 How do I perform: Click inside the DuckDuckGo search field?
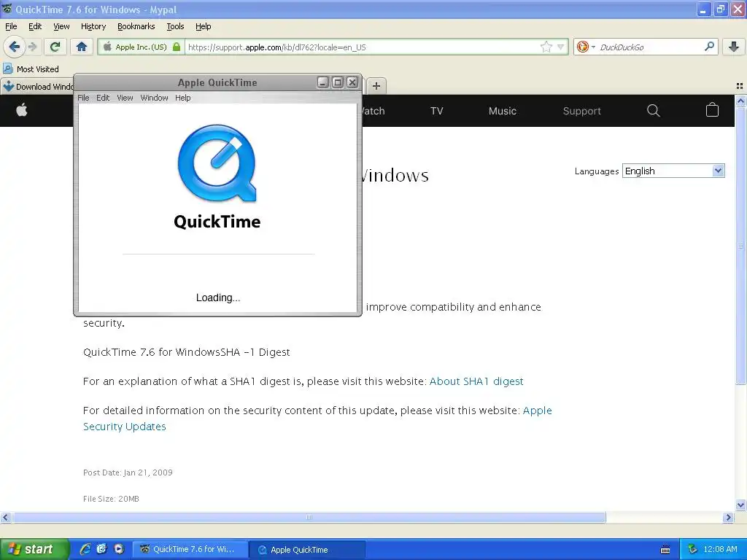click(x=649, y=47)
